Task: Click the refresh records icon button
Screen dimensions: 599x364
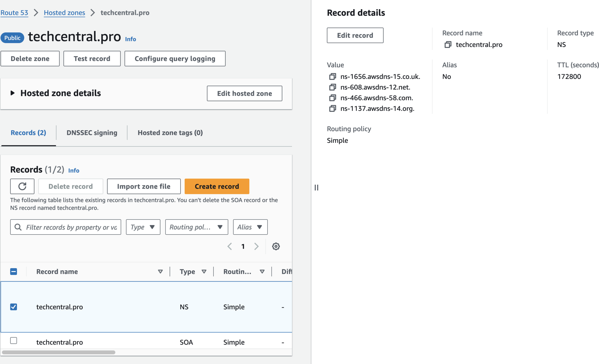Action: click(22, 186)
